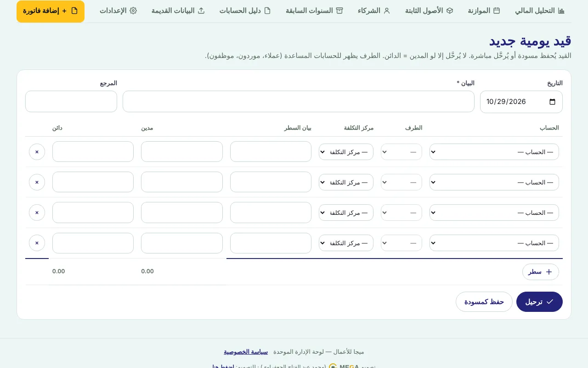Open the fourth row الحساب account dropdown

point(494,243)
